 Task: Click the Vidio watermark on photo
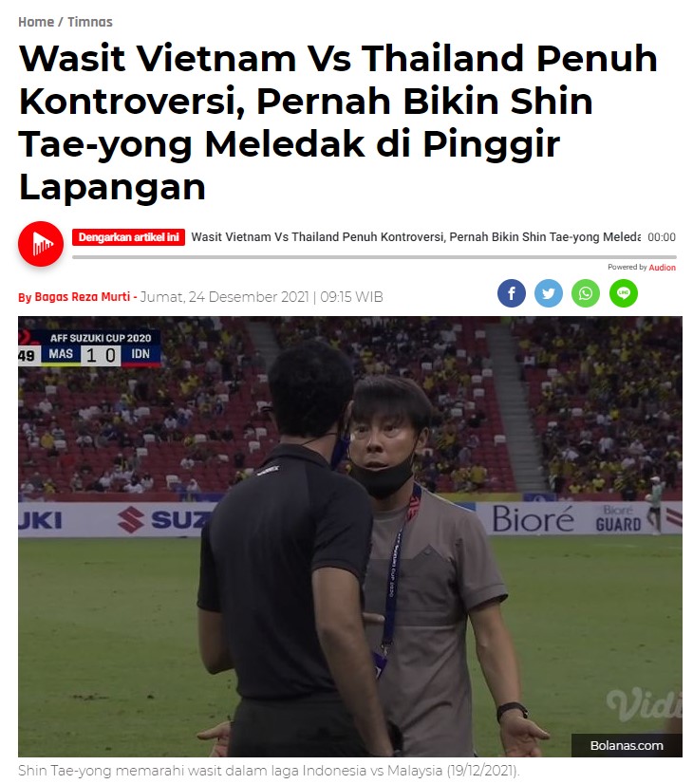644,704
